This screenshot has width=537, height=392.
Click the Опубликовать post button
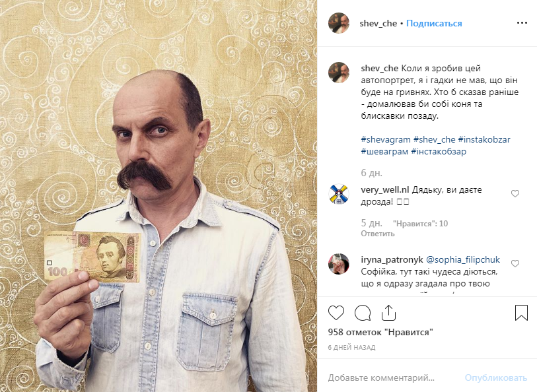(x=495, y=377)
